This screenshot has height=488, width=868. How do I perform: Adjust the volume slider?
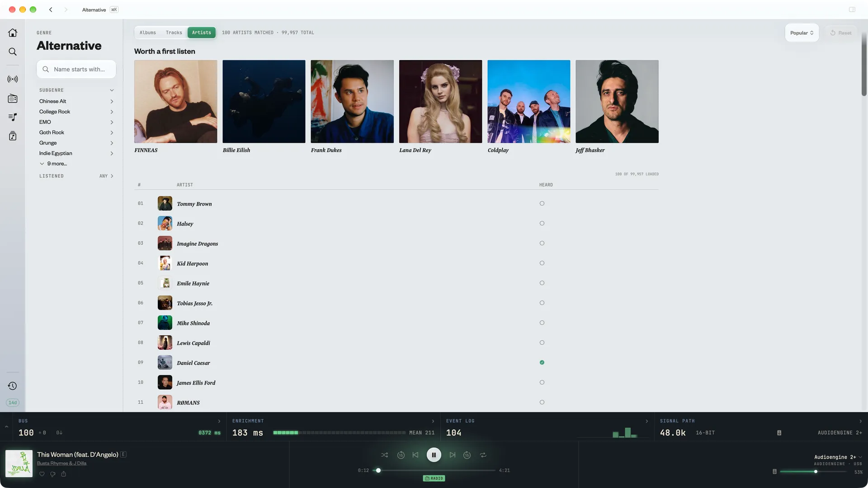[x=813, y=472]
